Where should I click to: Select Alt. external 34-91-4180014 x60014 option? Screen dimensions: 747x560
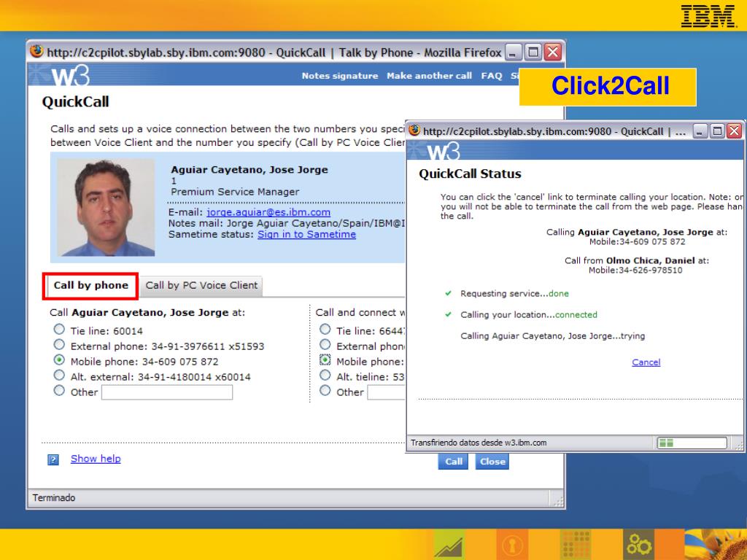point(59,376)
